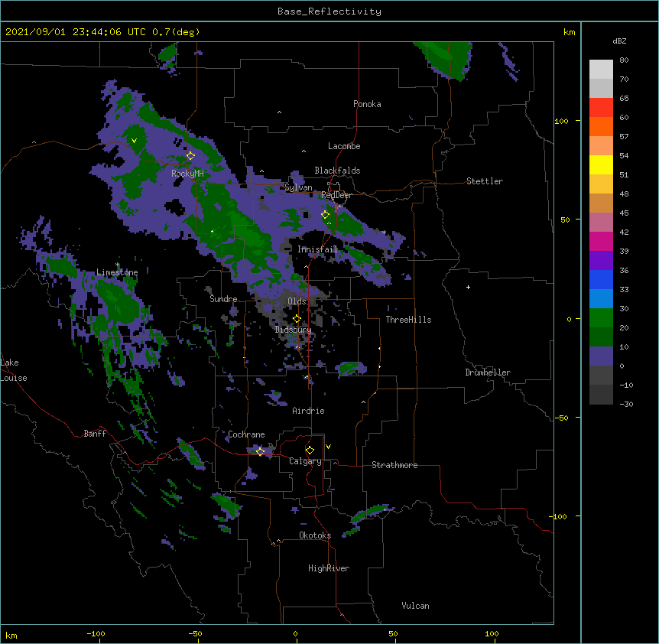659x644 pixels.
Task: Click the HighRiver city label
Action: click(329, 568)
